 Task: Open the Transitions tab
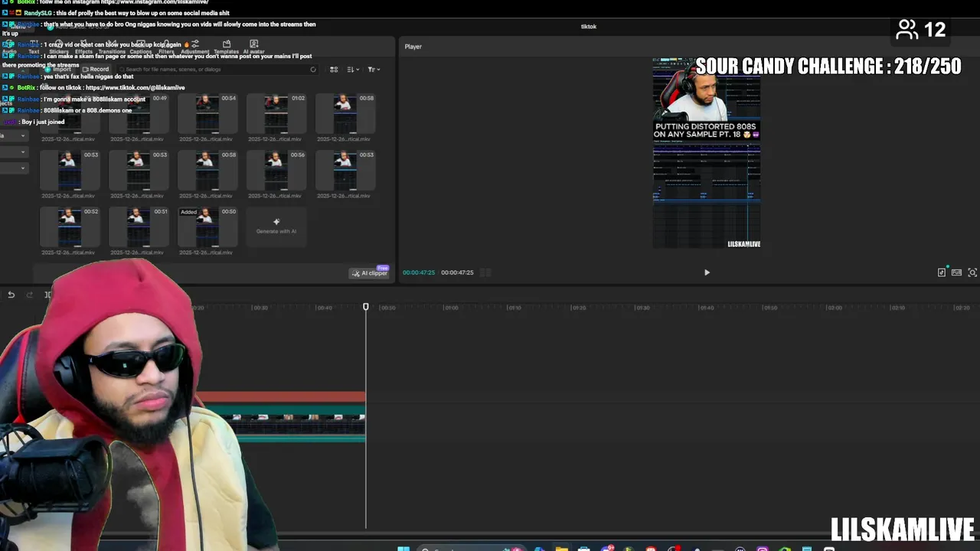[x=112, y=47]
